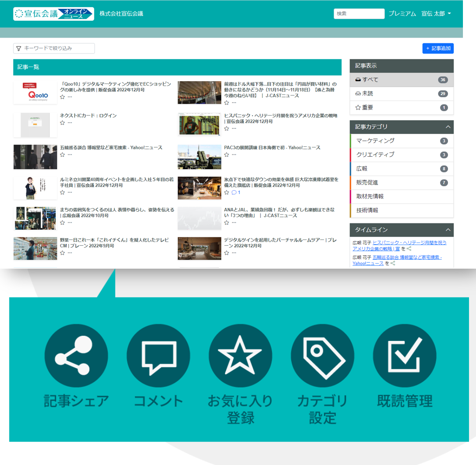476x465 pixels.
Task: Select the 技術情報 category
Action: (401, 210)
